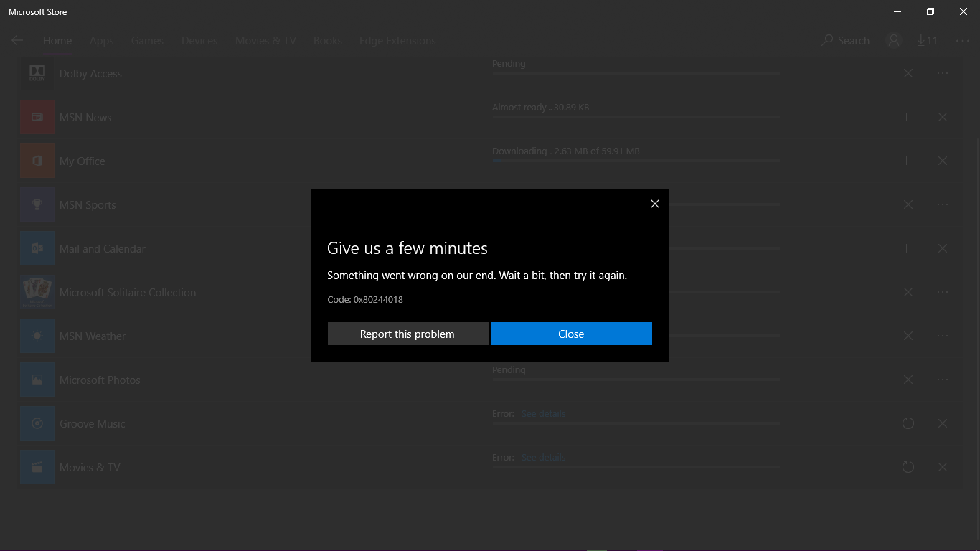Image resolution: width=980 pixels, height=551 pixels.
Task: Click the MSN Sports trophy tile
Action: click(37, 204)
